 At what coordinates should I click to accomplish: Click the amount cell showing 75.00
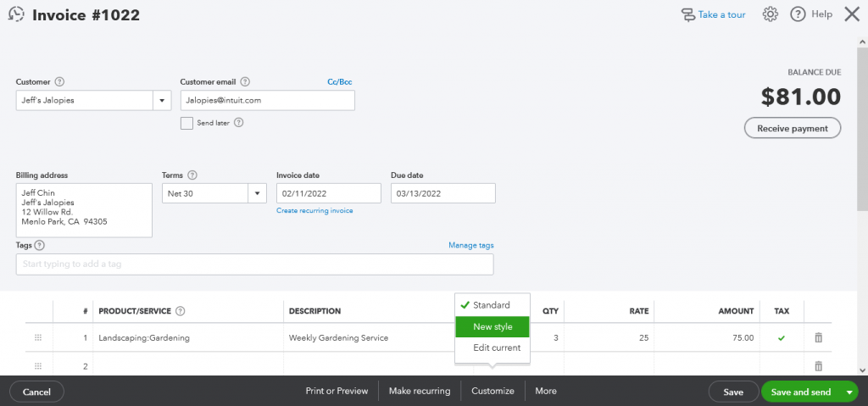[x=707, y=338]
